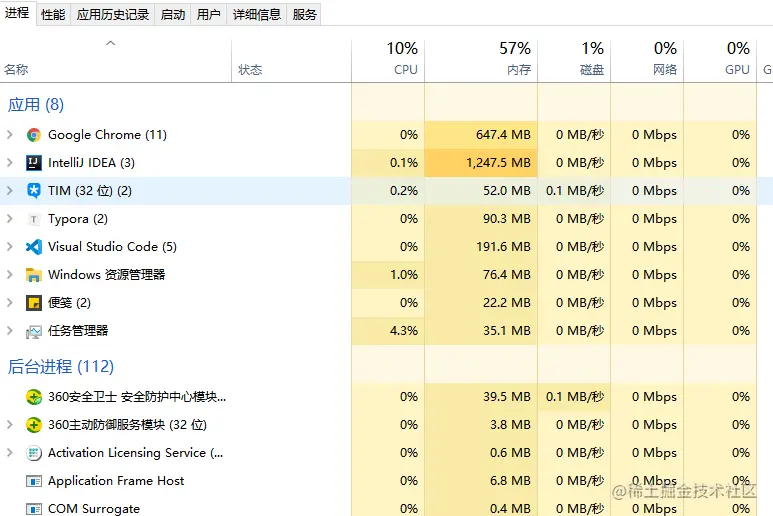Image resolution: width=773 pixels, height=516 pixels.
Task: Sort processes by CPU column
Action: pos(388,61)
